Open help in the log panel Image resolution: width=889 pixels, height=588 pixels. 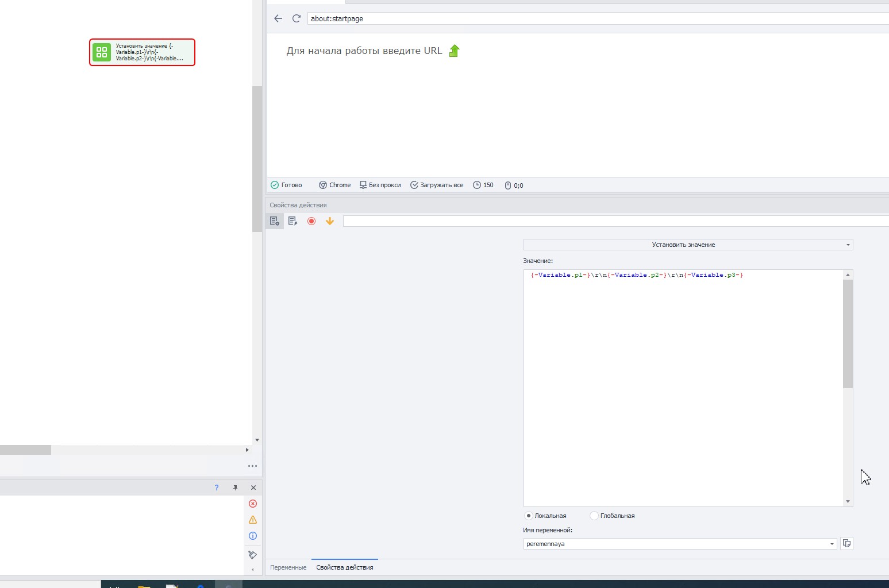point(217,488)
